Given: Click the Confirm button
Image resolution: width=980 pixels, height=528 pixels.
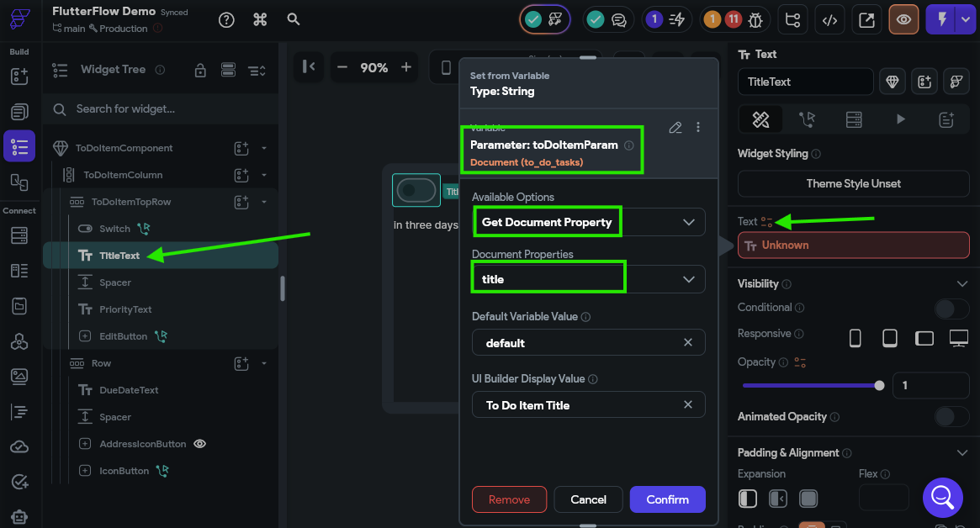Looking at the screenshot, I should tap(668, 499).
